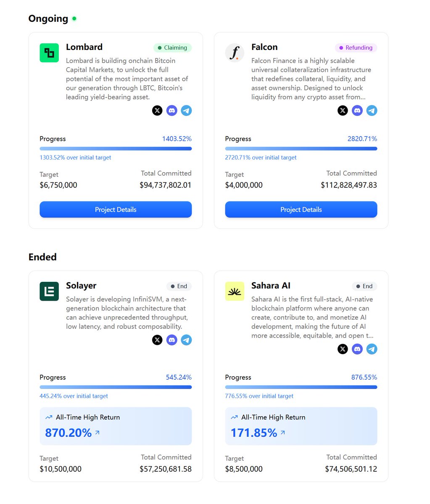Open Lombard's Discord icon

pos(172,111)
